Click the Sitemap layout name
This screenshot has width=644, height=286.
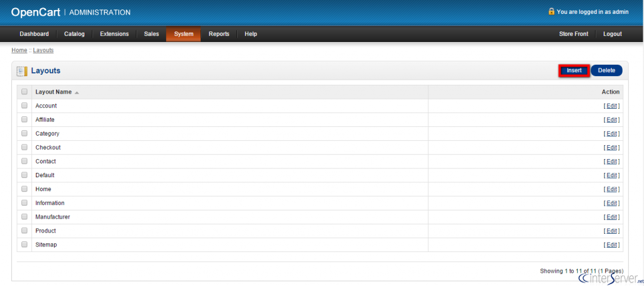(x=46, y=245)
